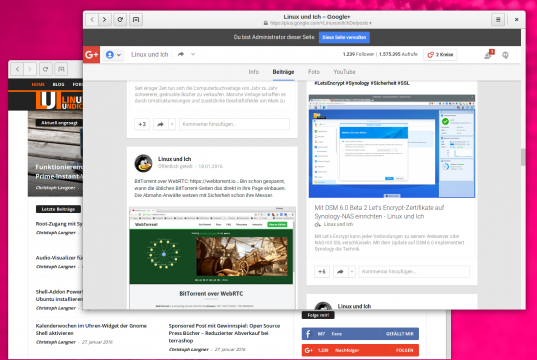537x360 pixels.
Task: Switch to the Foto tab
Action: pyautogui.click(x=314, y=72)
